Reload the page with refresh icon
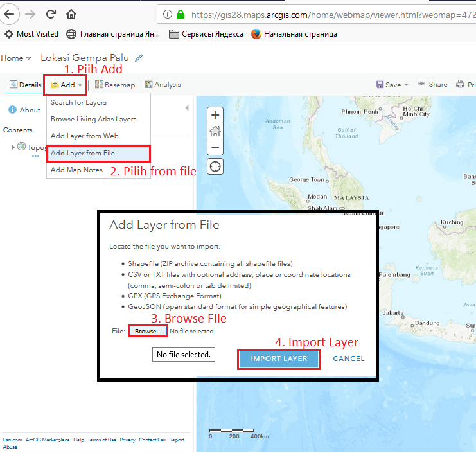 [51, 14]
